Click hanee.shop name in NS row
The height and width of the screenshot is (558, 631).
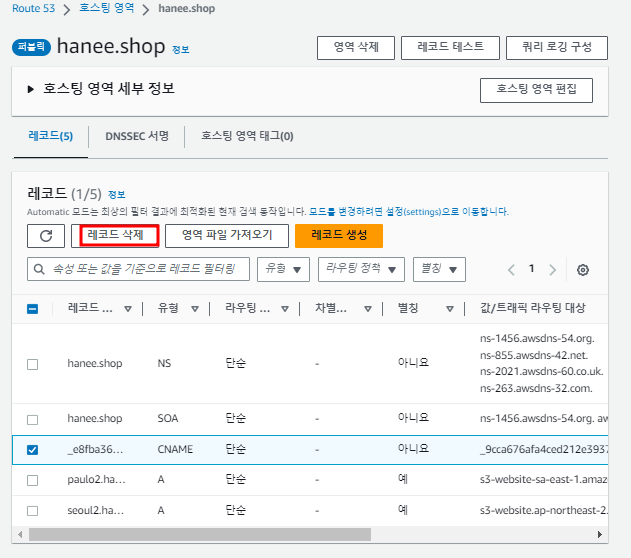pyautogui.click(x=95, y=364)
